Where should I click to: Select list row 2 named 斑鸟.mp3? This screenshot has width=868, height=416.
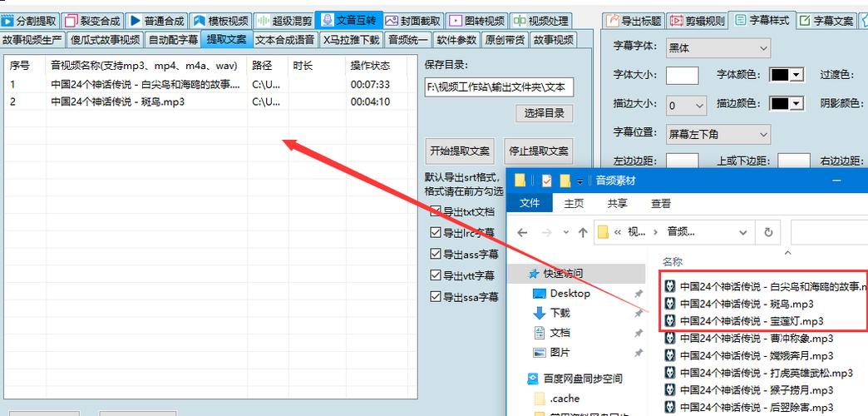(x=210, y=102)
